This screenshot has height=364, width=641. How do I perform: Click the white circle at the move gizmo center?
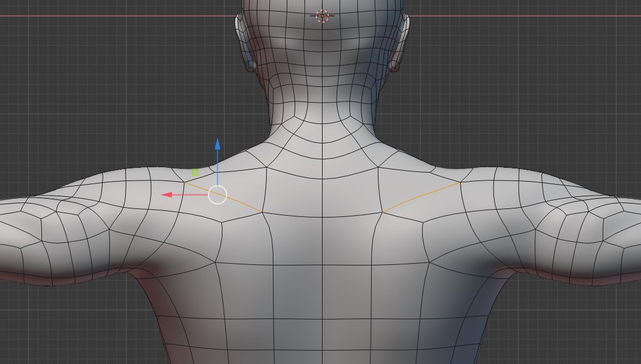[x=218, y=194]
